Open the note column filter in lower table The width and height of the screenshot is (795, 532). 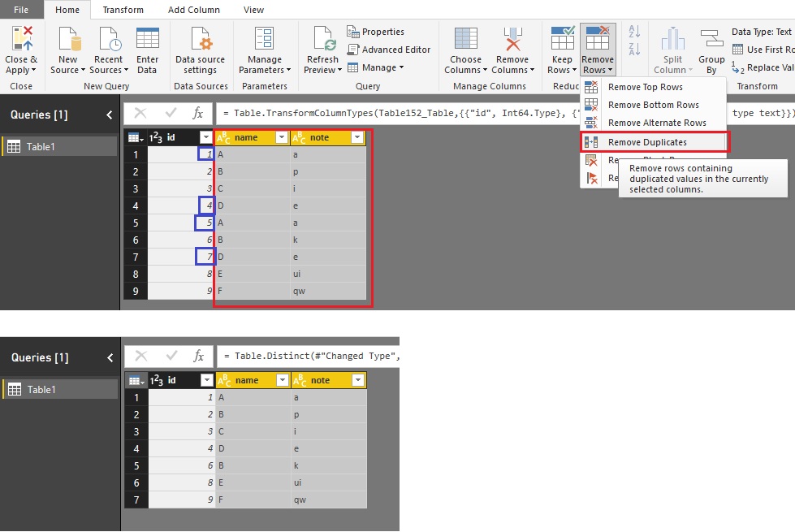coord(358,380)
